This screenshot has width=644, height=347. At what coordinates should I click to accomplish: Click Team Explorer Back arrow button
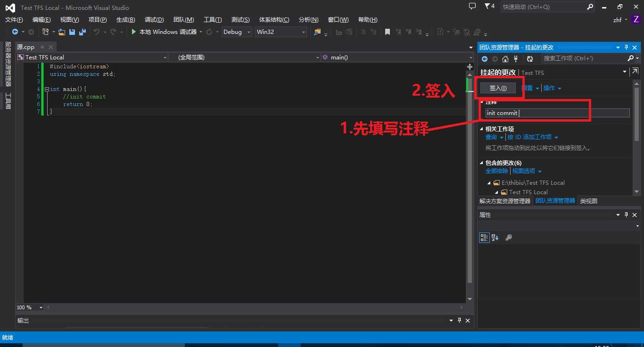point(485,59)
